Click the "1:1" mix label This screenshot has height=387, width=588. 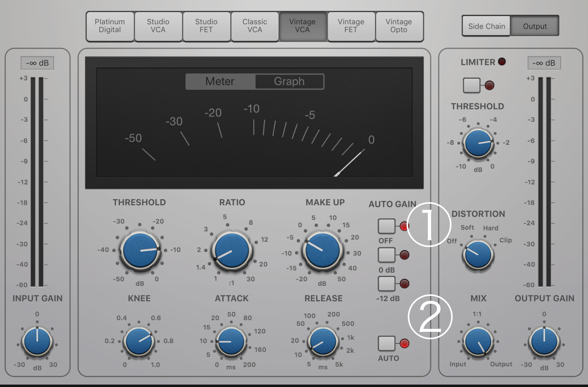(x=477, y=314)
